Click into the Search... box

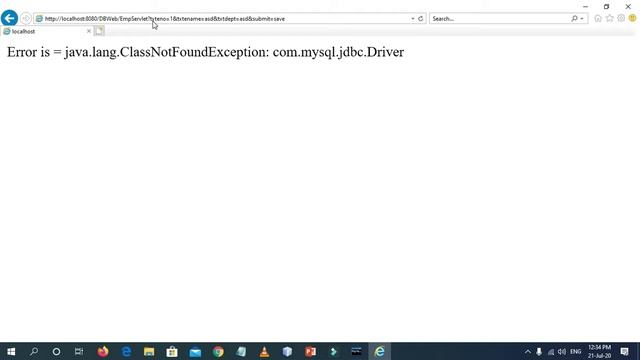[500, 19]
